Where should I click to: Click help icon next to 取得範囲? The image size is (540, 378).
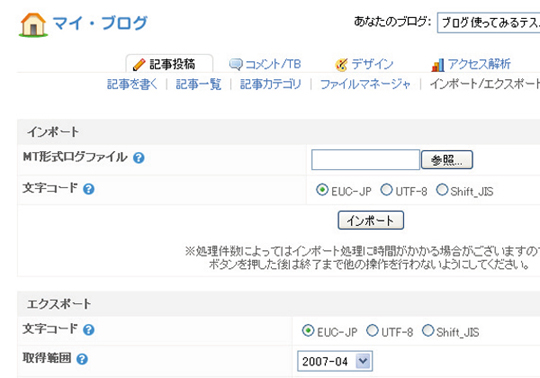tap(82, 359)
